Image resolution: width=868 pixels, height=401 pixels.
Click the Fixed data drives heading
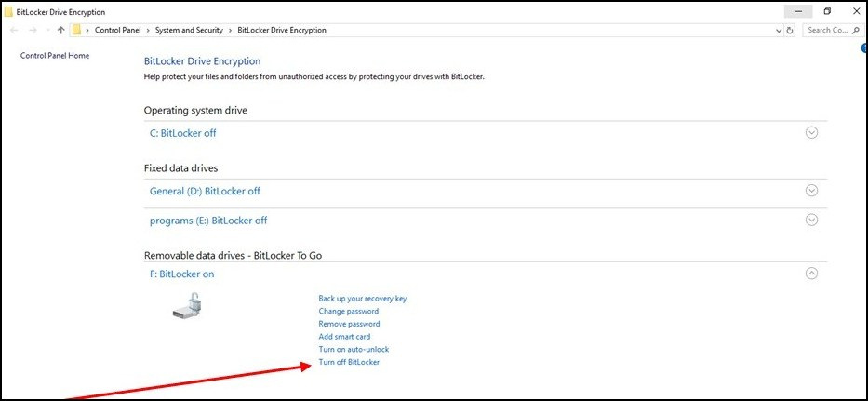pyautogui.click(x=181, y=167)
